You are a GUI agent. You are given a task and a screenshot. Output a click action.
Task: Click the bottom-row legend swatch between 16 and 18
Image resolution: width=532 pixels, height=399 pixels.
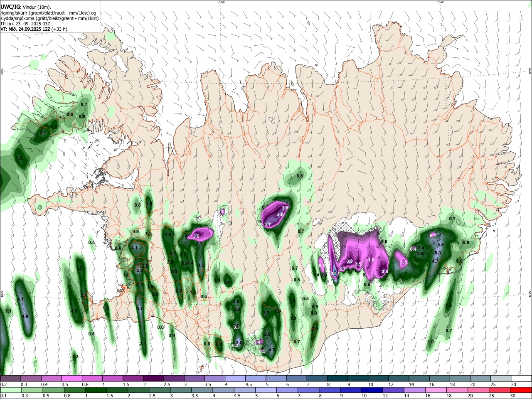pyautogui.click(x=436, y=390)
